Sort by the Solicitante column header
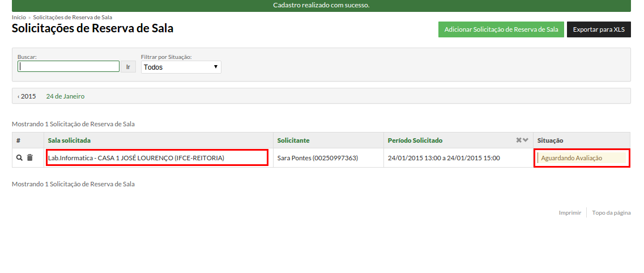The width and height of the screenshot is (644, 273). 293,140
